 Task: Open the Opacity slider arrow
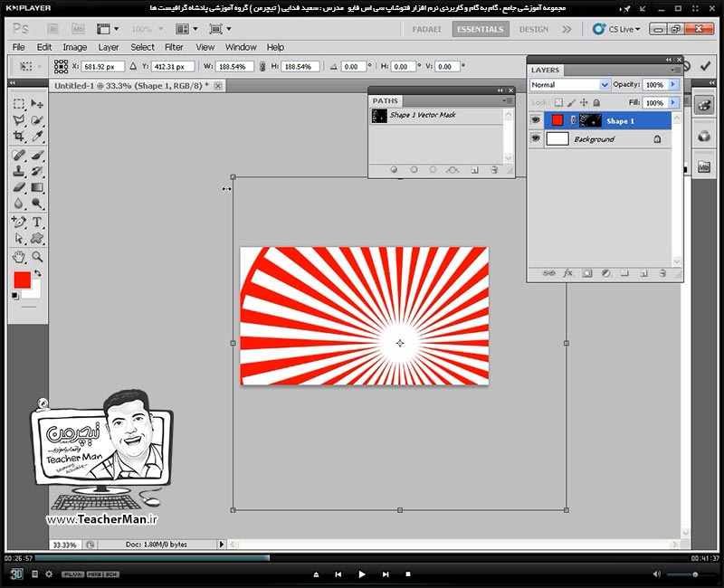pos(673,84)
